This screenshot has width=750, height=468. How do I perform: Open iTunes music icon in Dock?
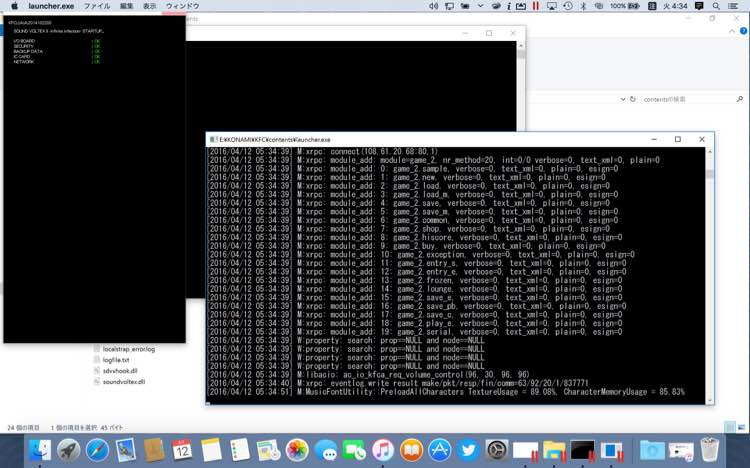tap(383, 450)
